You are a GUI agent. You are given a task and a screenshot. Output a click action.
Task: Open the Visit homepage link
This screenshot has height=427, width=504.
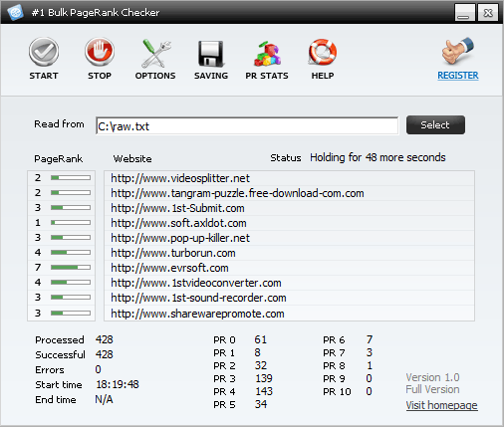click(441, 405)
